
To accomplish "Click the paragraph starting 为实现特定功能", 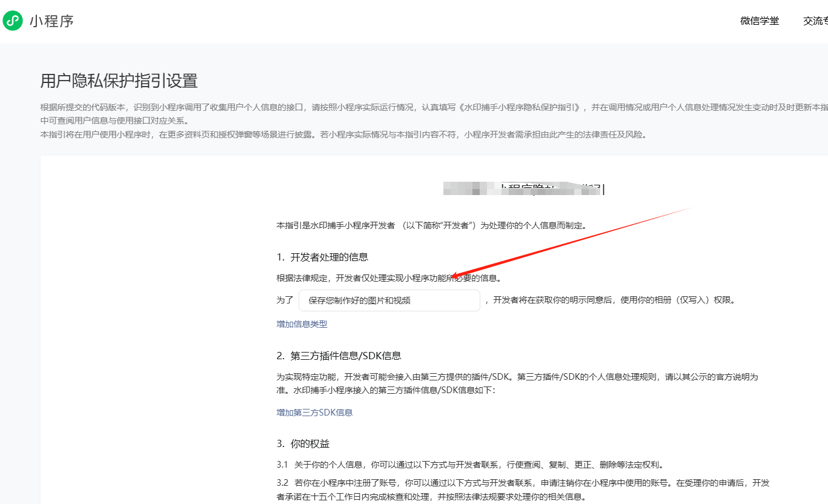I will pyautogui.click(x=517, y=383).
